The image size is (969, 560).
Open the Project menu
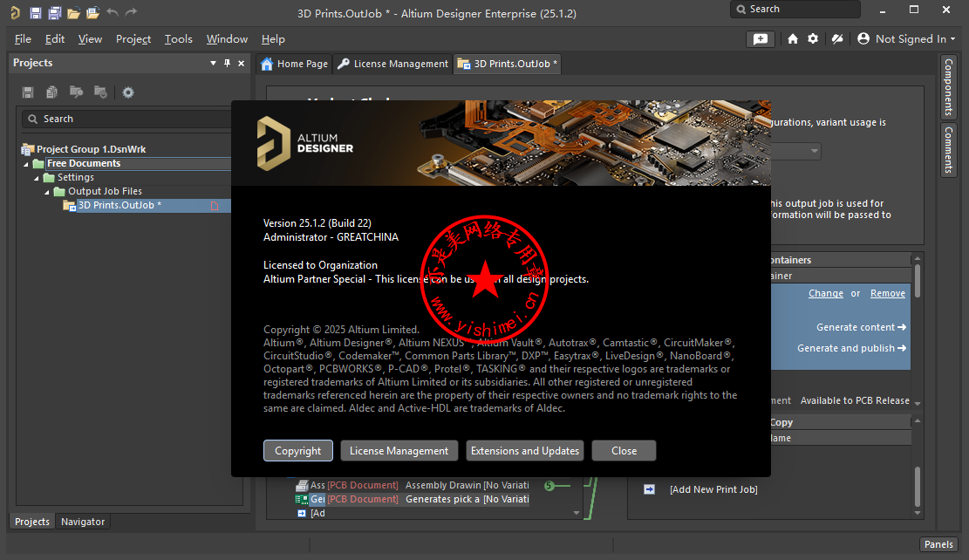[133, 39]
